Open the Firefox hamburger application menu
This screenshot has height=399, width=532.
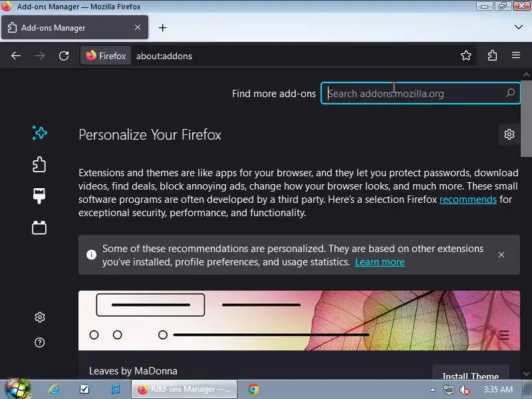click(x=516, y=55)
